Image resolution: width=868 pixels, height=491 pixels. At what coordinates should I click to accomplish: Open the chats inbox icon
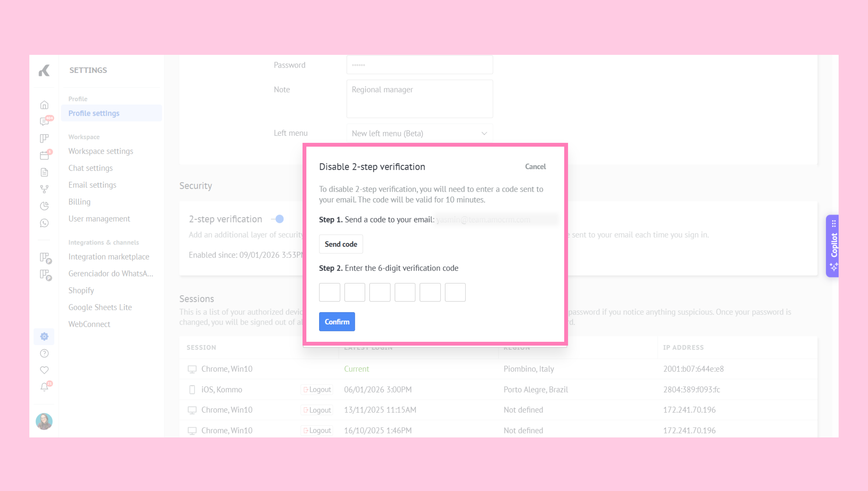click(44, 122)
